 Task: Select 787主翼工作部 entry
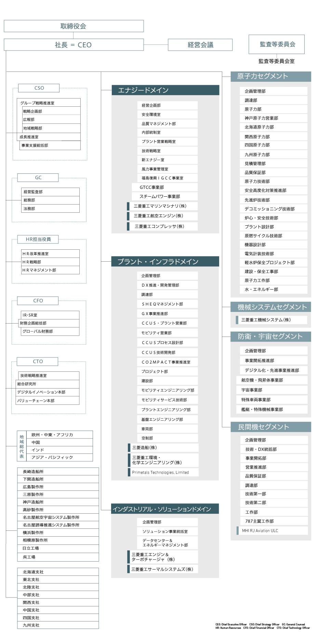(274, 521)
